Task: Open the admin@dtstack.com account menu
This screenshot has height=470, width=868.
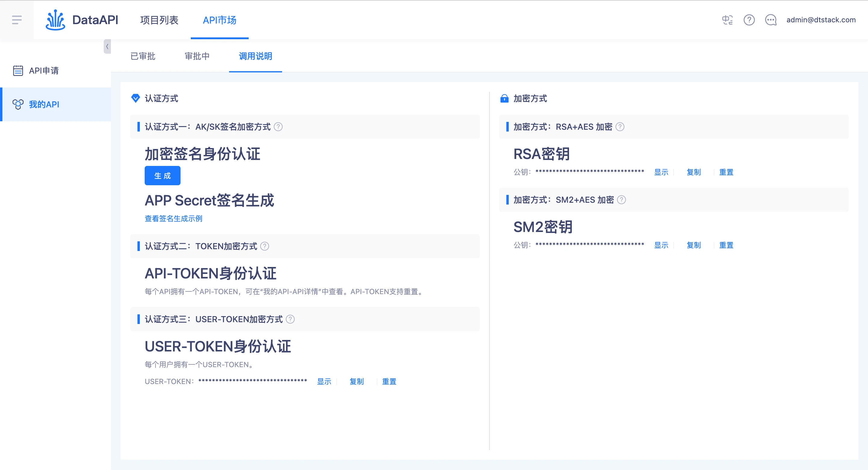Action: [x=821, y=20]
